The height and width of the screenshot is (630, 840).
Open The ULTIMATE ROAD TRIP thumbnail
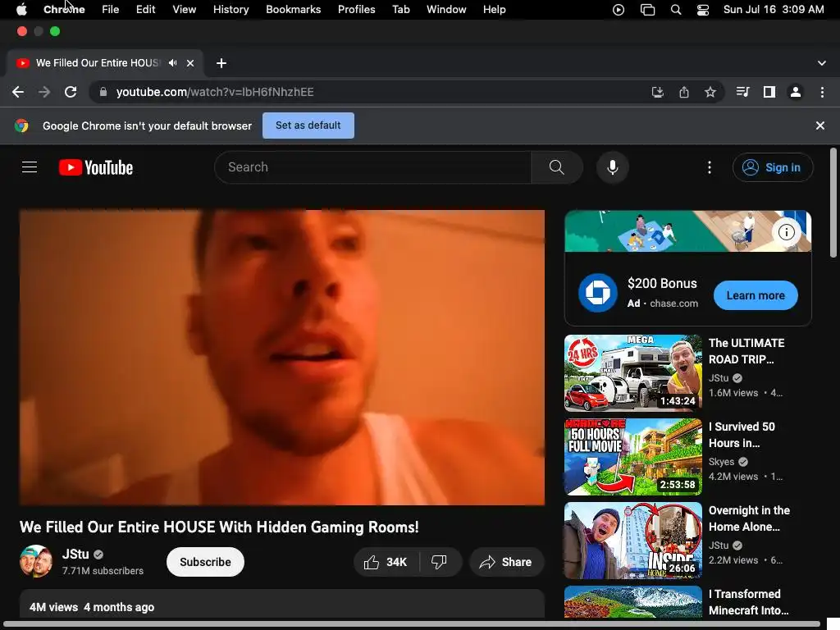pyautogui.click(x=632, y=373)
